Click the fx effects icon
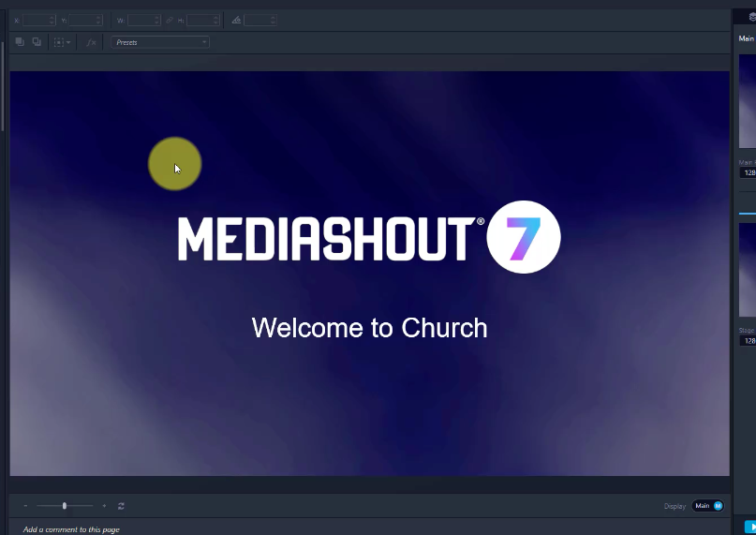 [91, 42]
